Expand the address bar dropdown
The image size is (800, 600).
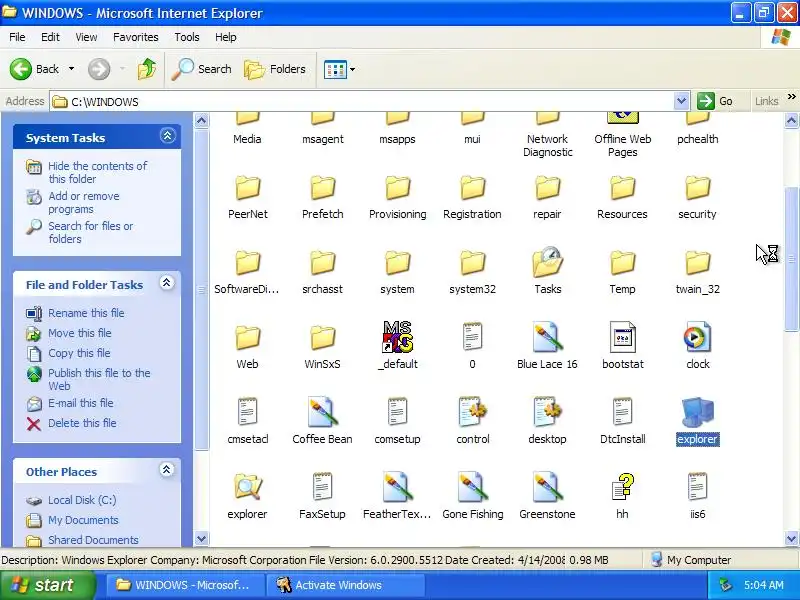[x=681, y=101]
